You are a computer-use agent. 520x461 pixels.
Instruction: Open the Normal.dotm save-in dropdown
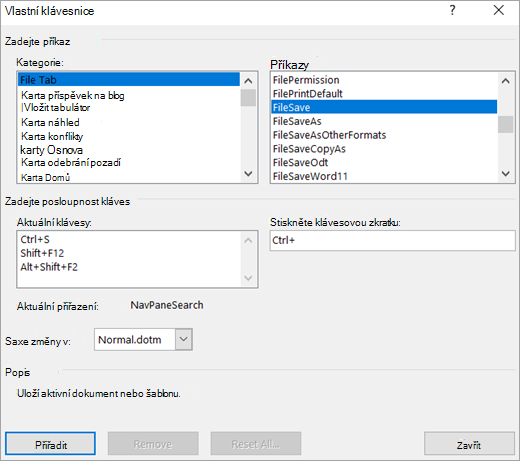pyautogui.click(x=184, y=339)
